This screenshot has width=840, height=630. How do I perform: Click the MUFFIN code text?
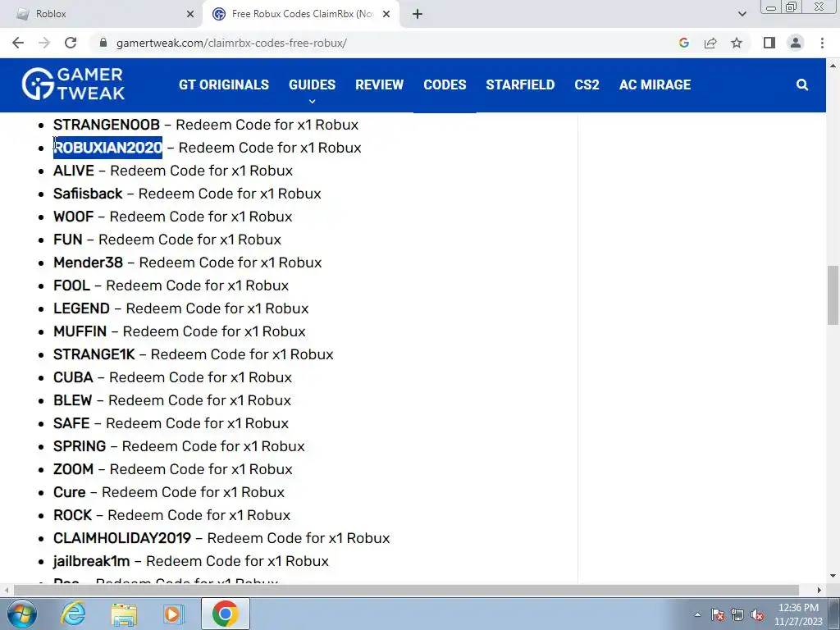click(x=80, y=331)
